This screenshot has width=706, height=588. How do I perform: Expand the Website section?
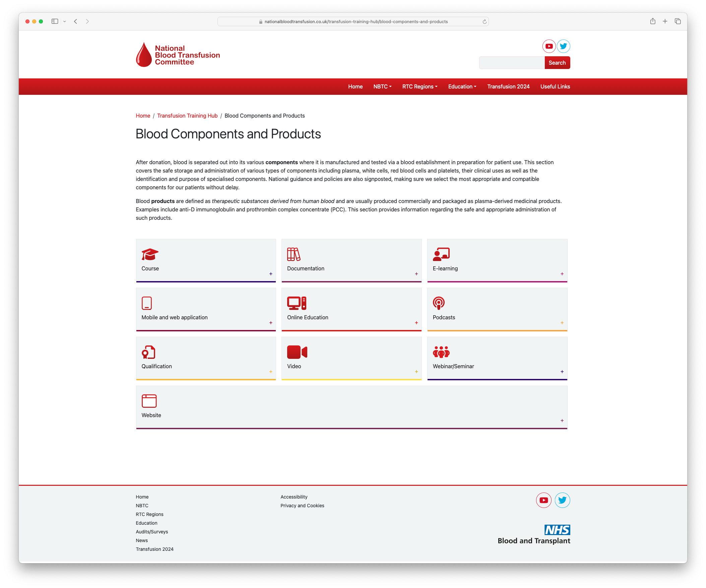(562, 420)
